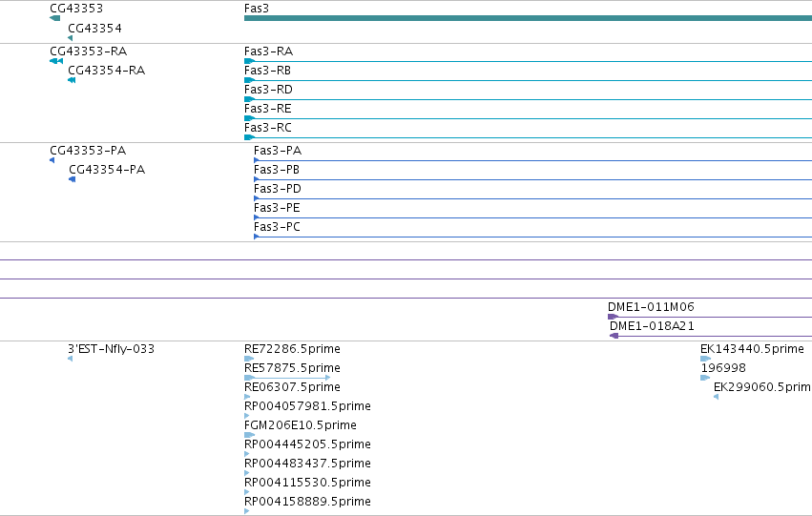
Task: Select the Fas3-PB protein label
Action: pos(277,170)
